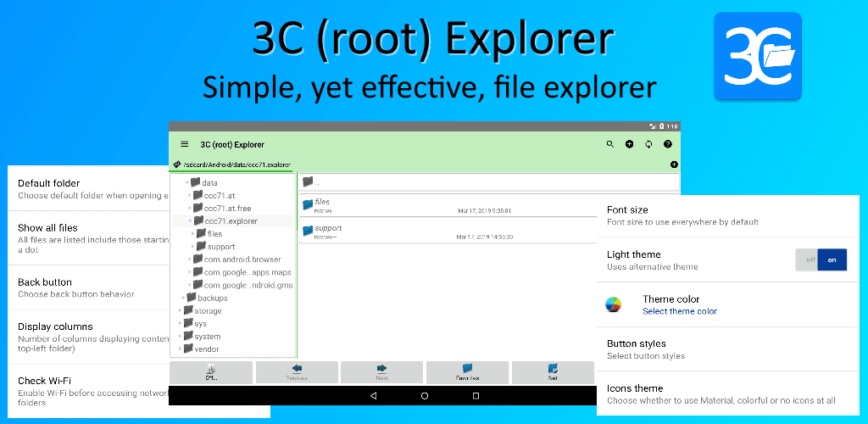Click the refresh sync icon
This screenshot has width=868, height=424.
[648, 144]
